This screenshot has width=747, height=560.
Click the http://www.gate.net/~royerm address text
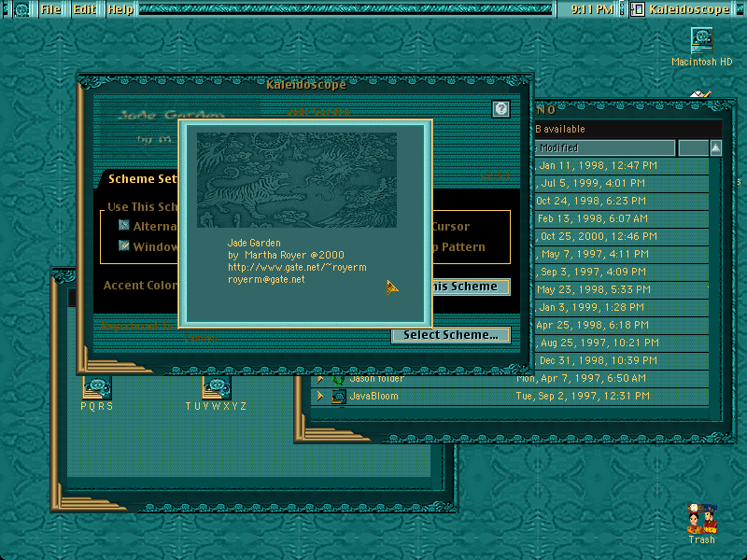(x=297, y=267)
